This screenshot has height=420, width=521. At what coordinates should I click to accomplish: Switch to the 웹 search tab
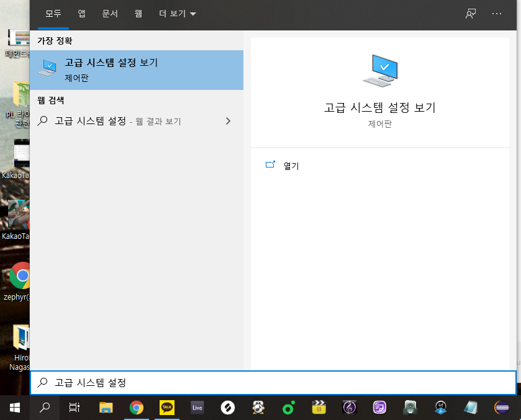(138, 14)
